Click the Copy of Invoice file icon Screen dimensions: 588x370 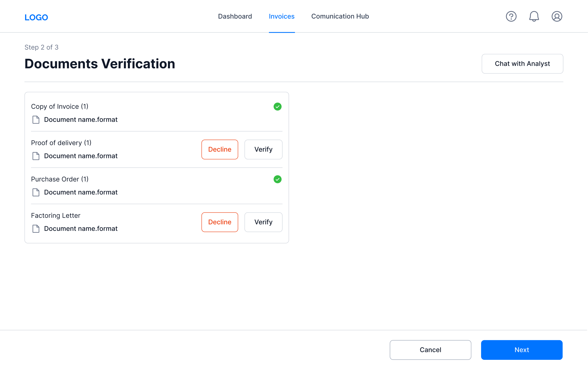point(36,120)
